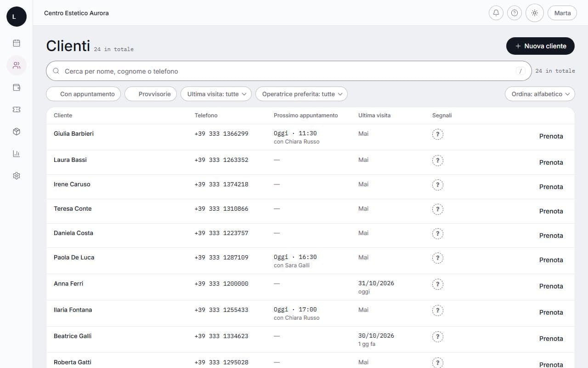Open client Roberta Gatti
Screen dimensions: 588x368
73,362
